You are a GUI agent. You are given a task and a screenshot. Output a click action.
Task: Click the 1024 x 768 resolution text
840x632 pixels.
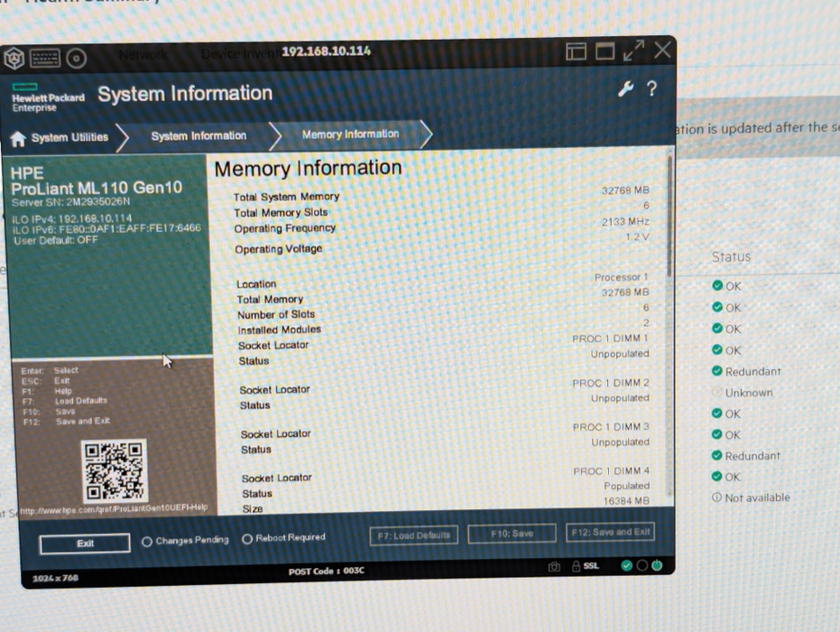click(55, 578)
